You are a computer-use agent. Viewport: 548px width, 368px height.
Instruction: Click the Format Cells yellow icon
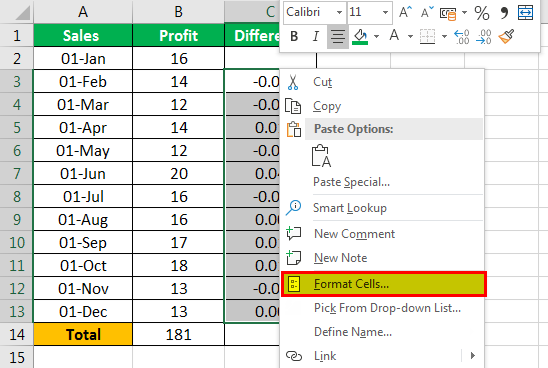point(294,284)
